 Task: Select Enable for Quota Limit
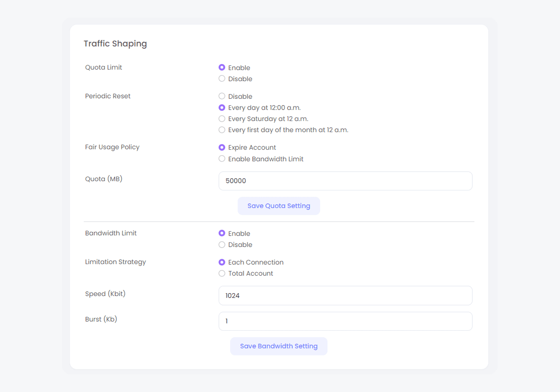pyautogui.click(x=222, y=68)
